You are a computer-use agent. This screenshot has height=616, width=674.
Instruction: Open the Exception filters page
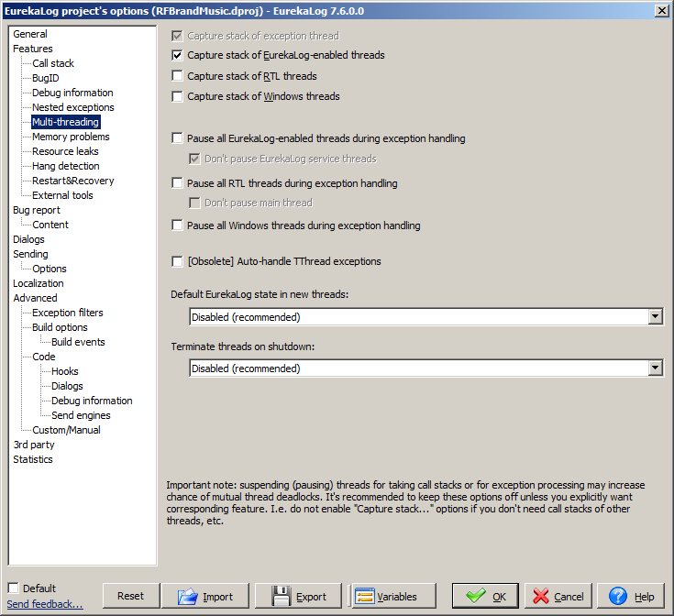(68, 313)
